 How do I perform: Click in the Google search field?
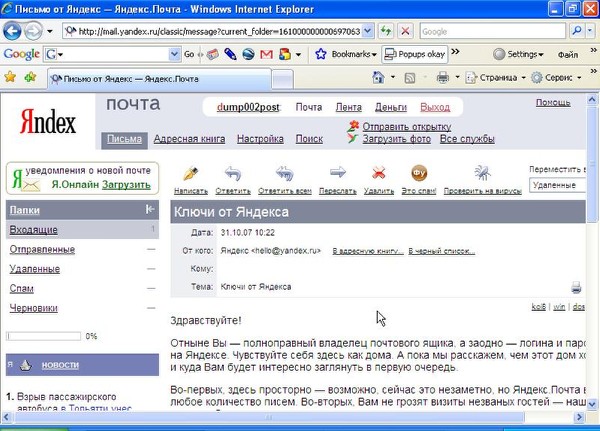coord(492,31)
